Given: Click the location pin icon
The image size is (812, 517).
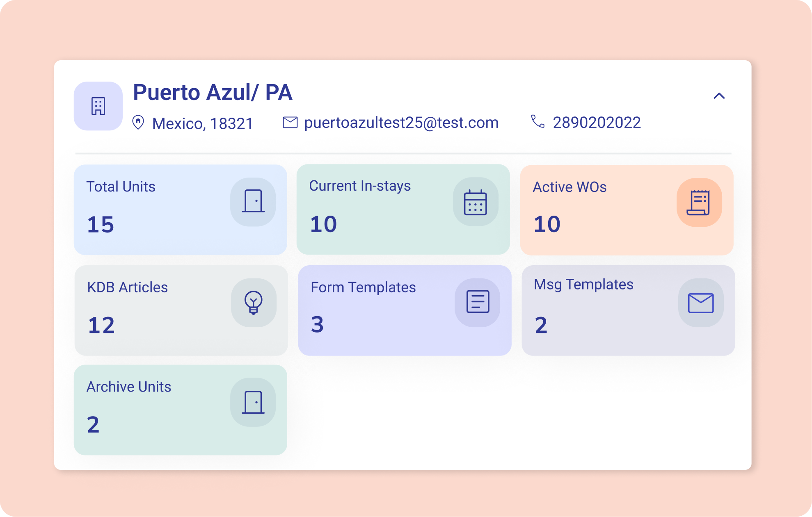Looking at the screenshot, I should [x=138, y=123].
